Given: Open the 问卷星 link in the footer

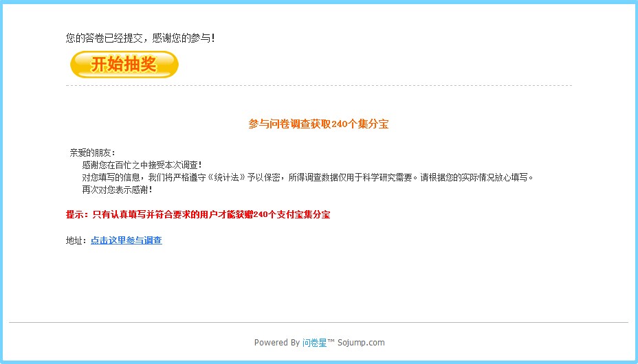Looking at the screenshot, I should [x=314, y=343].
